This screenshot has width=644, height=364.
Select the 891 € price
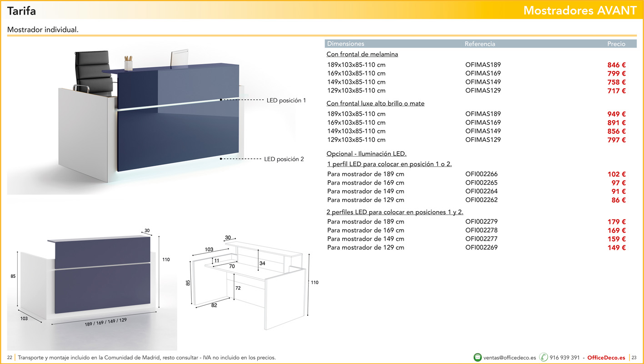coord(617,123)
